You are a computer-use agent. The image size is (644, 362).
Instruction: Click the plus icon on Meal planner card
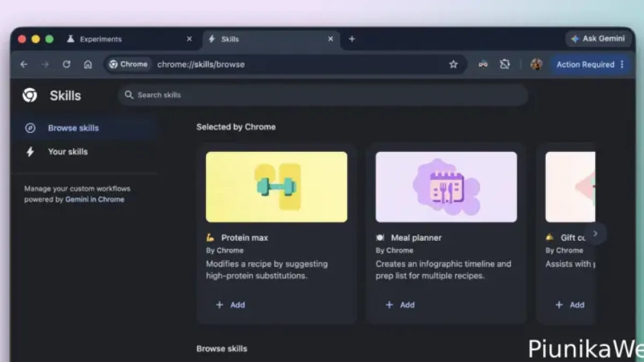tap(389, 305)
